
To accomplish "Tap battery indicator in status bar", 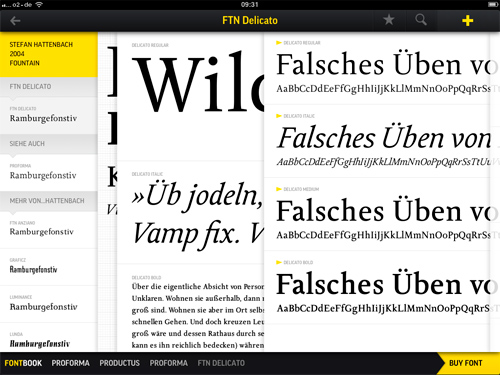I will (493, 5).
